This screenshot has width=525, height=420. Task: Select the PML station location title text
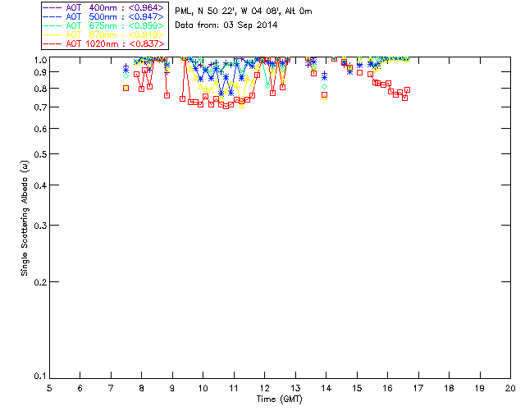[244, 11]
